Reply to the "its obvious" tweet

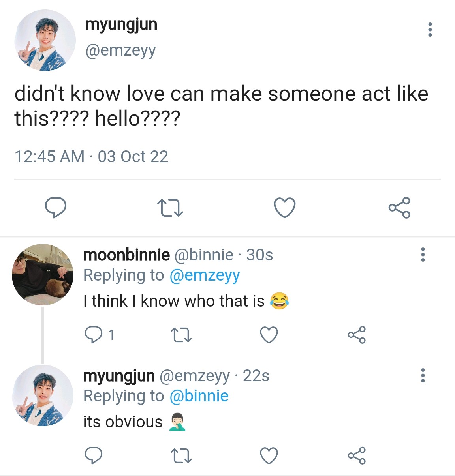tap(94, 455)
